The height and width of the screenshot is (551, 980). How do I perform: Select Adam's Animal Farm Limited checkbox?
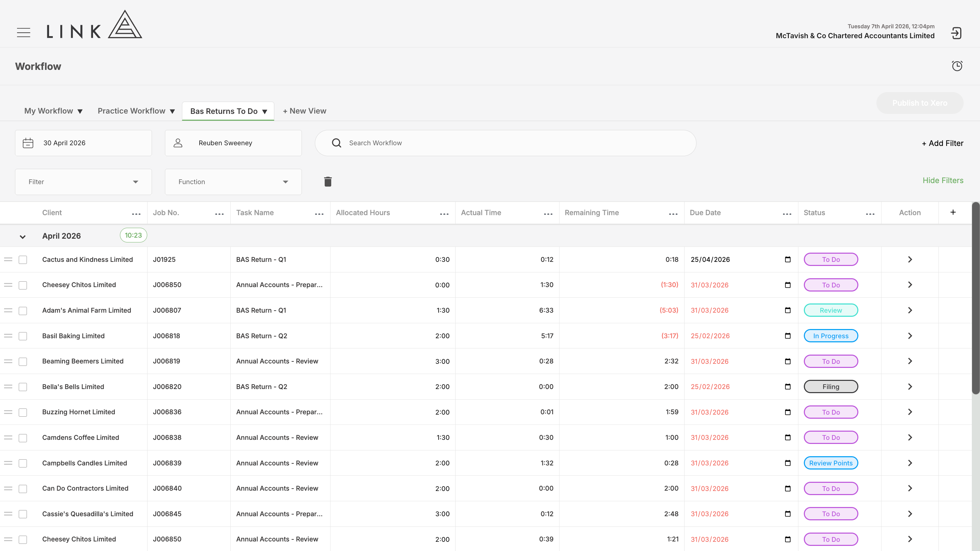(23, 311)
